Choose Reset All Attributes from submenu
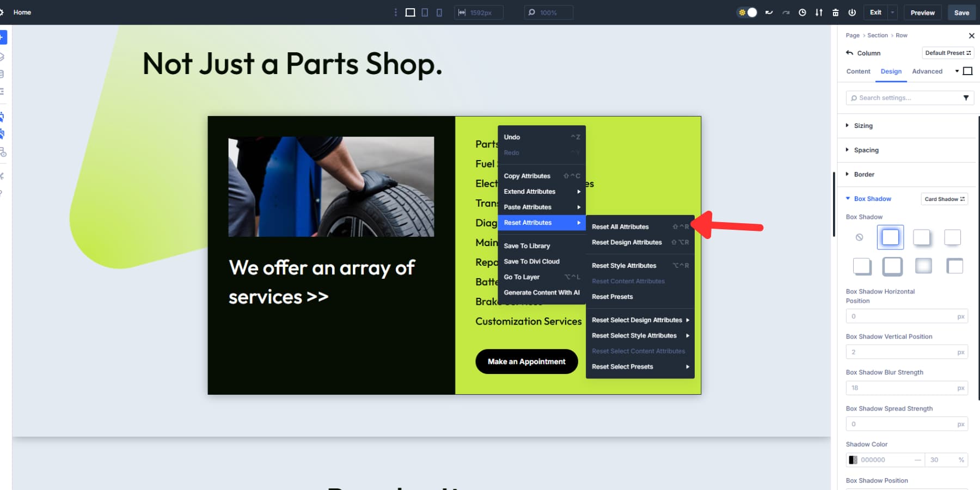Viewport: 980px width, 490px height. click(x=620, y=227)
